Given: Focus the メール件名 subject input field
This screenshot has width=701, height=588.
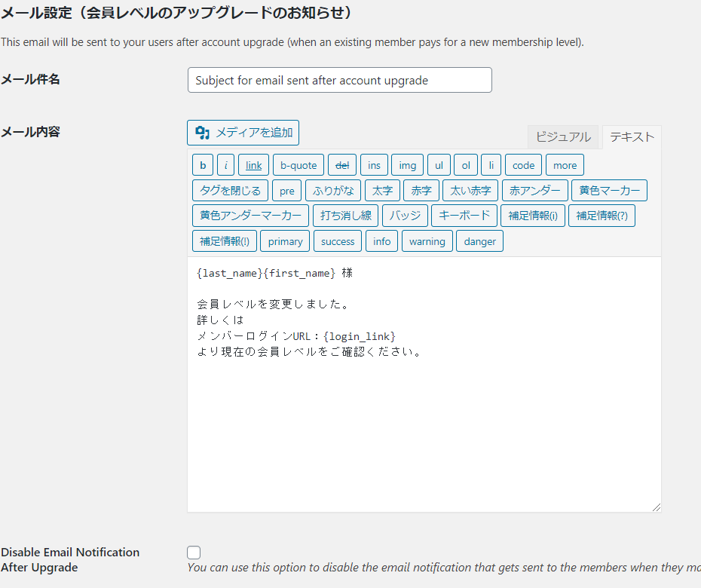Looking at the screenshot, I should 340,80.
